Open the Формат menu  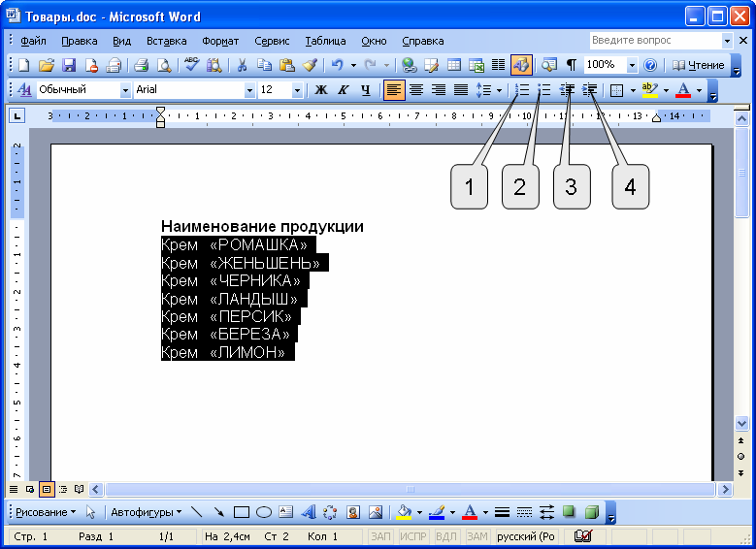tap(220, 41)
